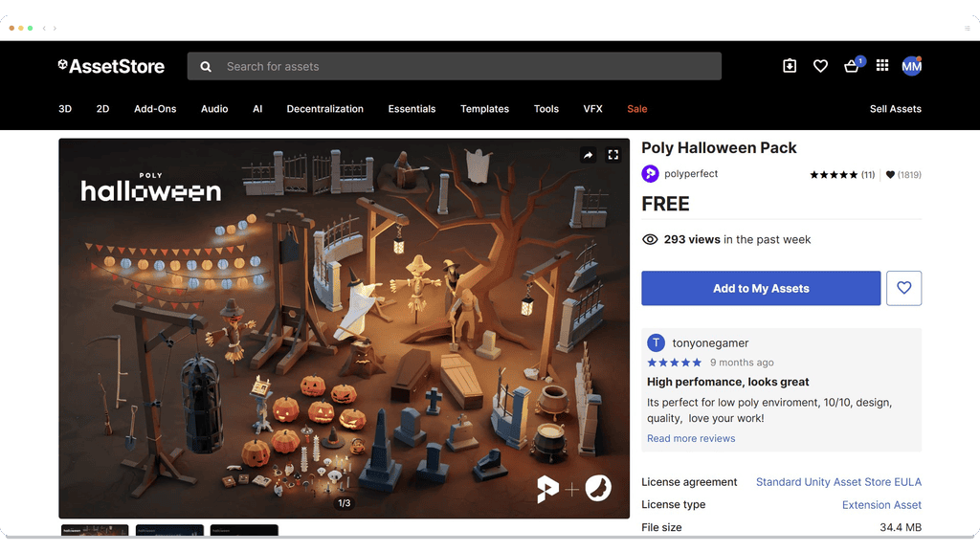
Task: Click the AssetStore logo
Action: point(111,66)
